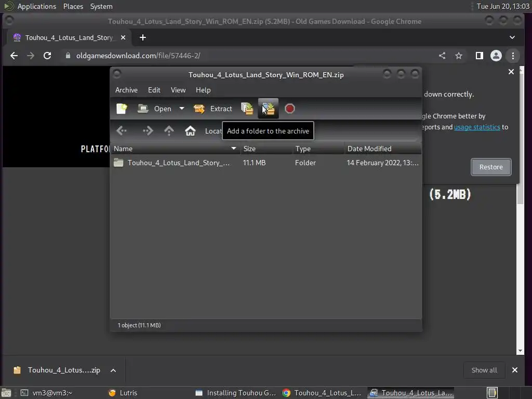Open Chrome tab search chevron

point(512,37)
